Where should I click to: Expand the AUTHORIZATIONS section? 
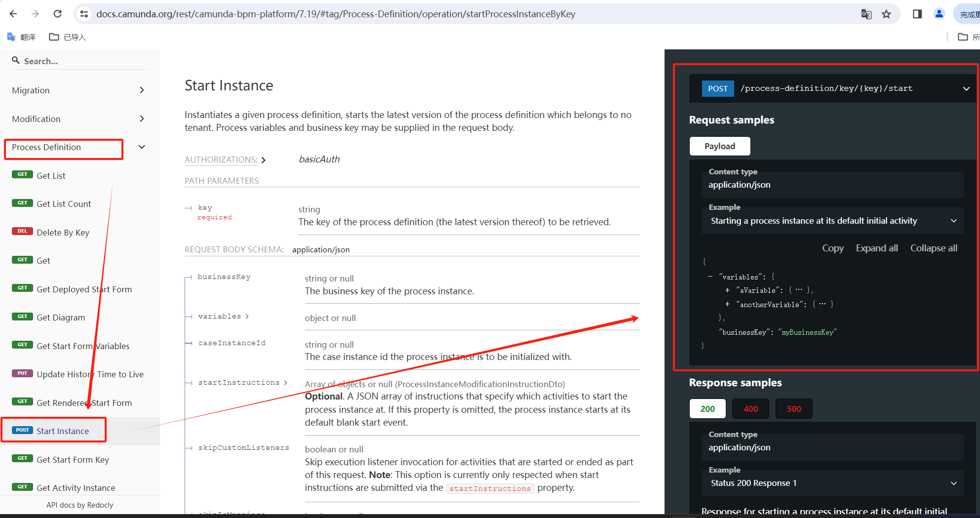pos(225,159)
